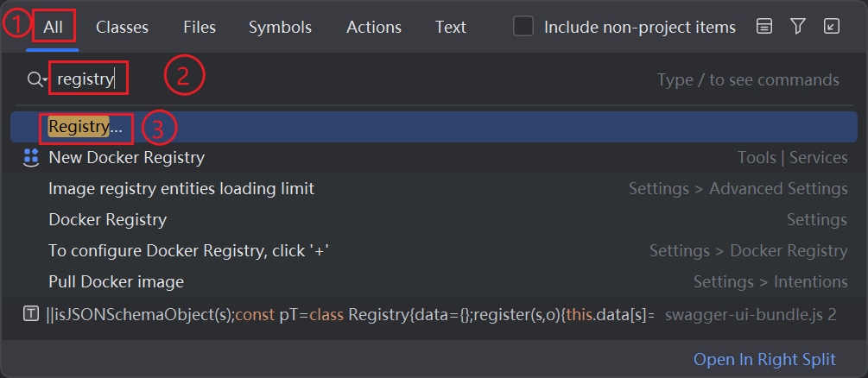Open the filter funnel icon
The width and height of the screenshot is (868, 378).
(x=798, y=27)
